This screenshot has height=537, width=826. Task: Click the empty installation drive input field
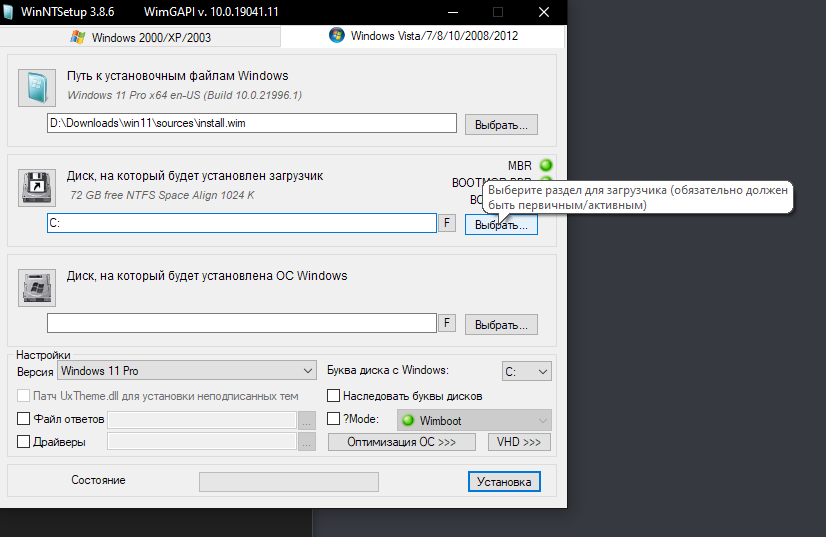pos(242,323)
